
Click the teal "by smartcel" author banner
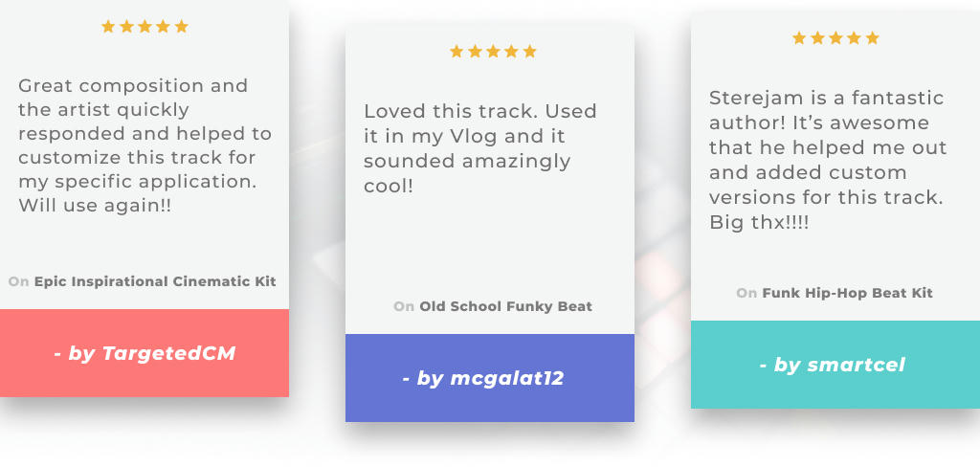(835, 365)
